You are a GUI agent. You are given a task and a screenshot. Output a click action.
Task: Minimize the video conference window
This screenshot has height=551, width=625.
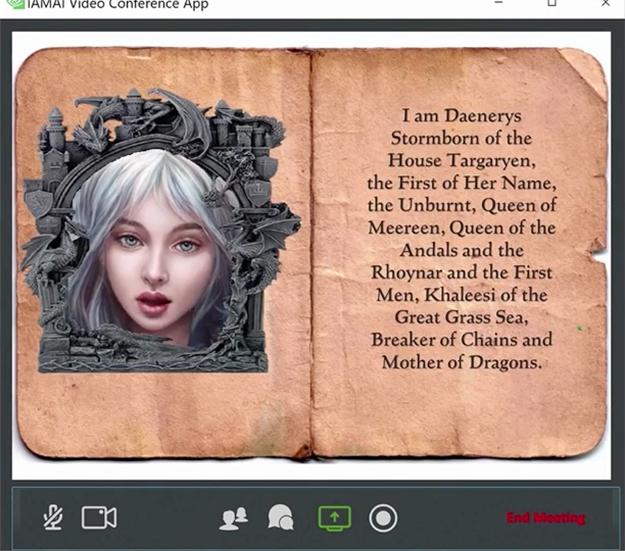[501, 4]
